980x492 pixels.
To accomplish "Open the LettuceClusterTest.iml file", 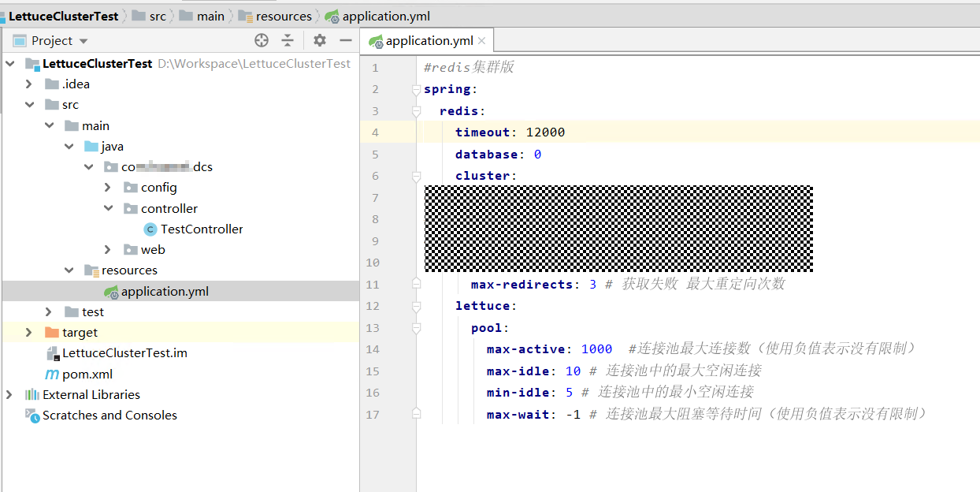I will pyautogui.click(x=124, y=353).
